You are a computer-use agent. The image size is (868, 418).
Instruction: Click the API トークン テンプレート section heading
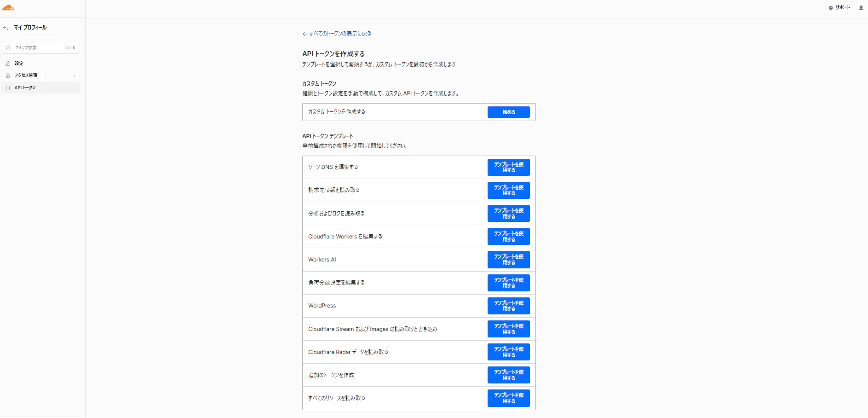(328, 136)
